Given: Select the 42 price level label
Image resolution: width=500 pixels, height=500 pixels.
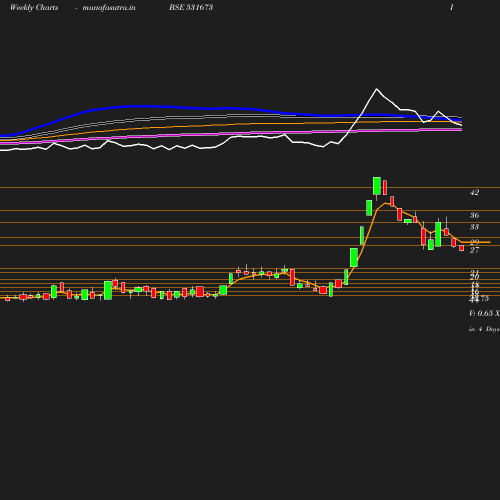Looking at the screenshot, I should 474,192.
